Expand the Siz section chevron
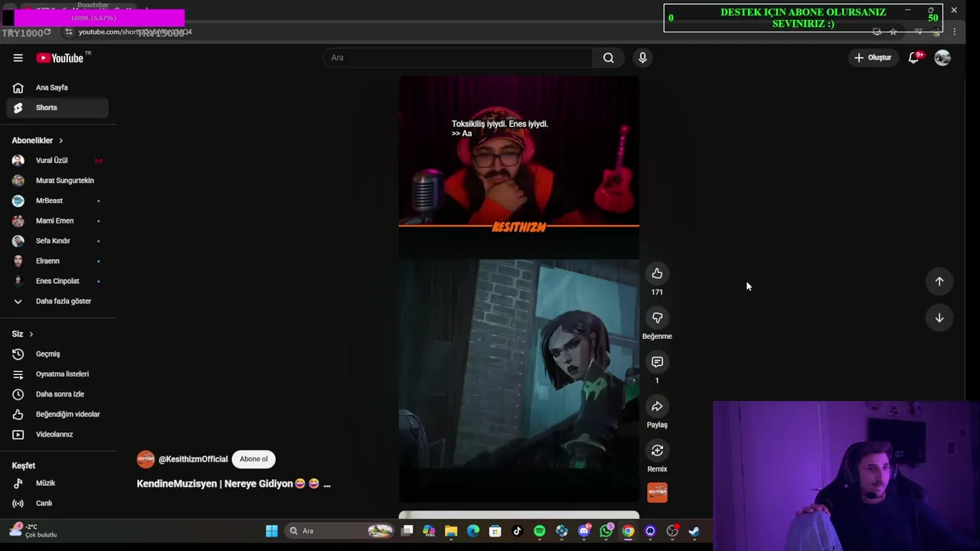This screenshot has width=980, height=551. click(31, 334)
